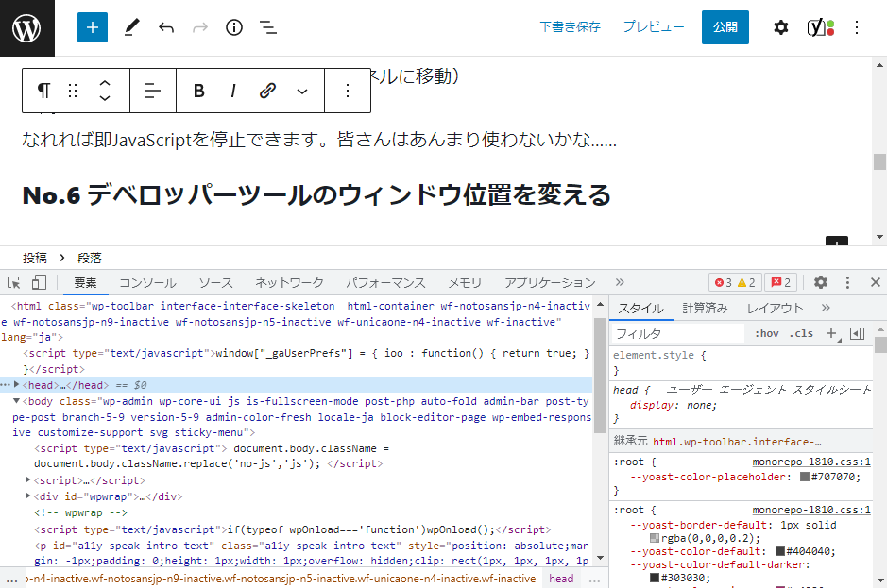Screen dimensions: 887x588
Task: Click the styles フィルタ filter field
Action: tap(679, 333)
